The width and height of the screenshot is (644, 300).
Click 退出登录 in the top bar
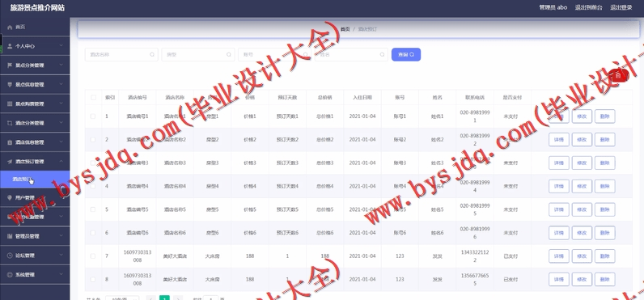tap(621, 7)
